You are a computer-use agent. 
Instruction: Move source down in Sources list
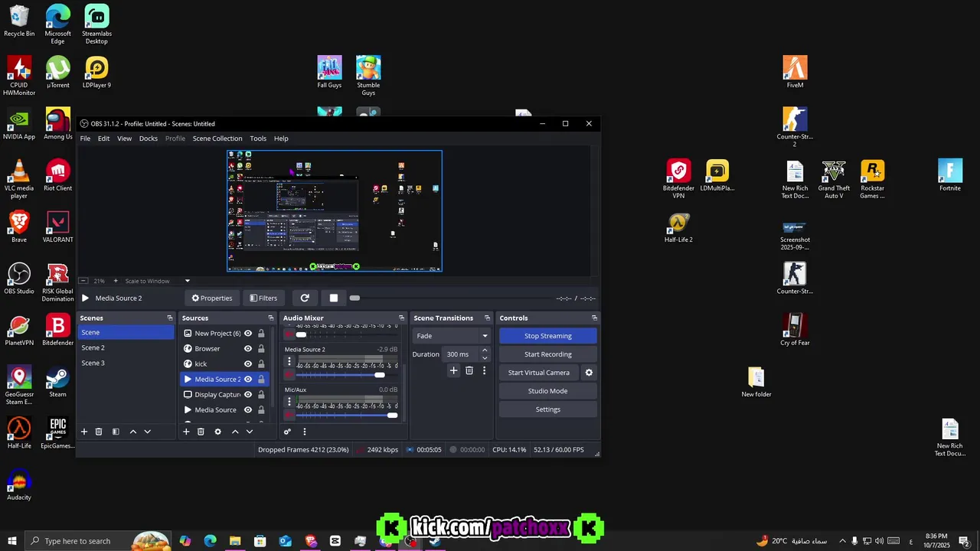point(249,432)
